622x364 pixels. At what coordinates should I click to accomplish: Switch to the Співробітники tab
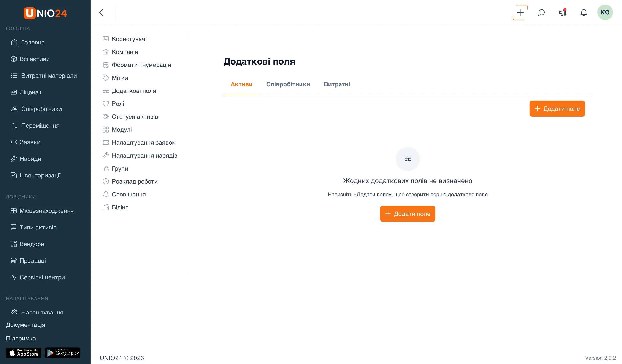point(288,84)
